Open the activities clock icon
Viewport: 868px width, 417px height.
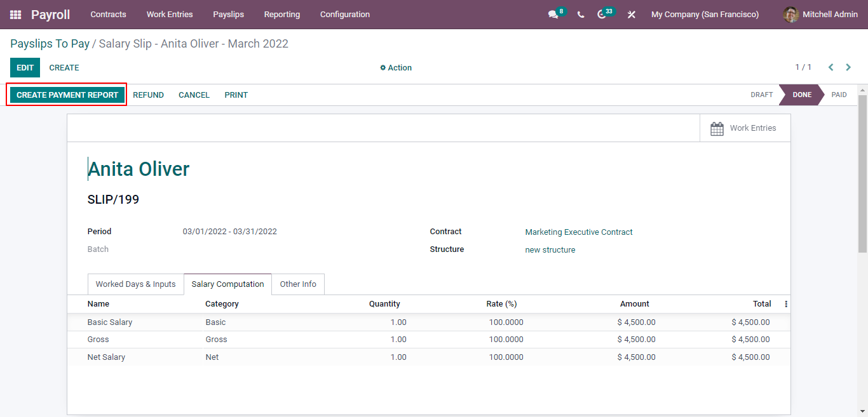tap(602, 15)
